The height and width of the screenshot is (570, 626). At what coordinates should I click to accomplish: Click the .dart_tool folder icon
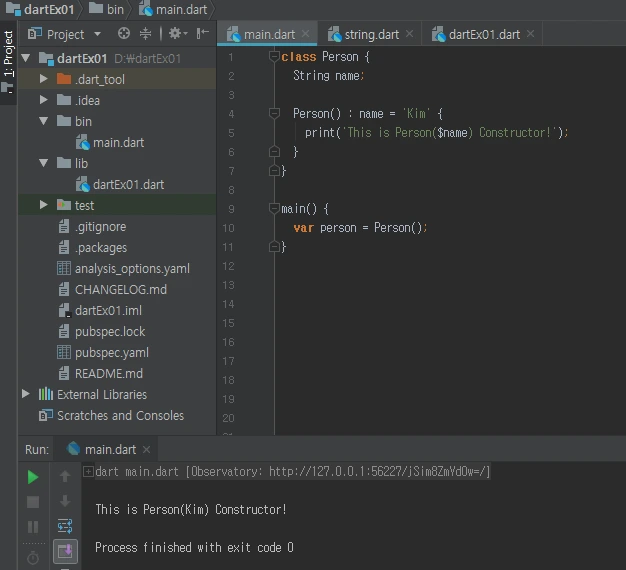click(64, 79)
